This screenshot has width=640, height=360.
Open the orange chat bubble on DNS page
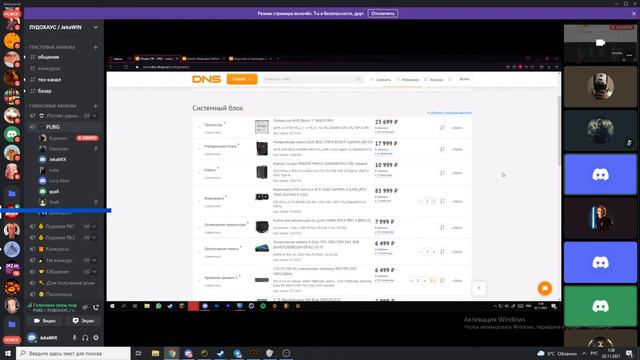point(544,288)
